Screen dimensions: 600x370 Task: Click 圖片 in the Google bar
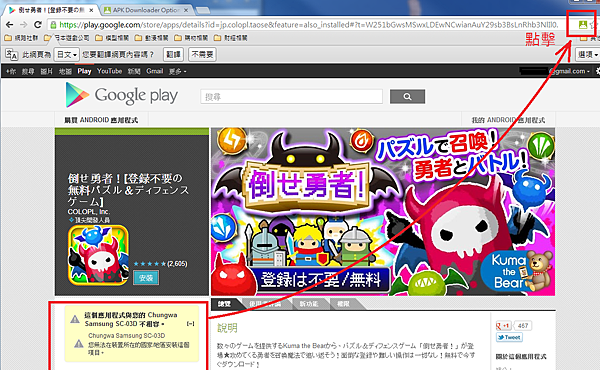[x=47, y=71]
